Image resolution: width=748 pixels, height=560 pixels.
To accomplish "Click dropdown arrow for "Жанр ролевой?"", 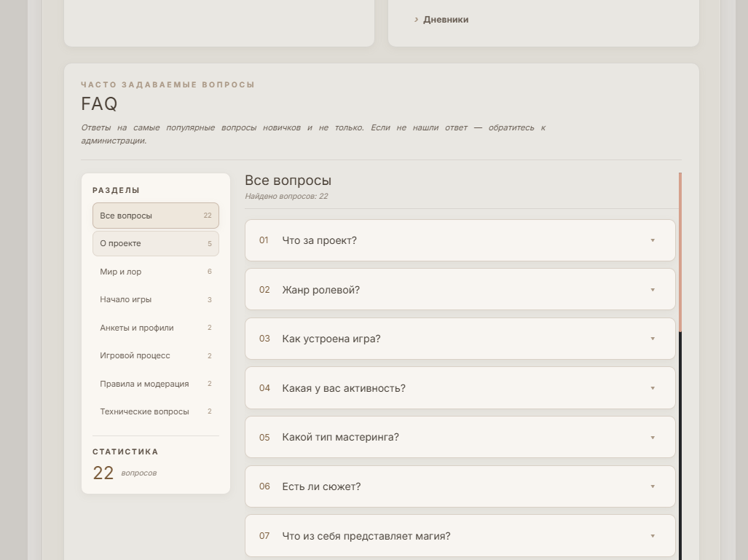I will point(653,290).
